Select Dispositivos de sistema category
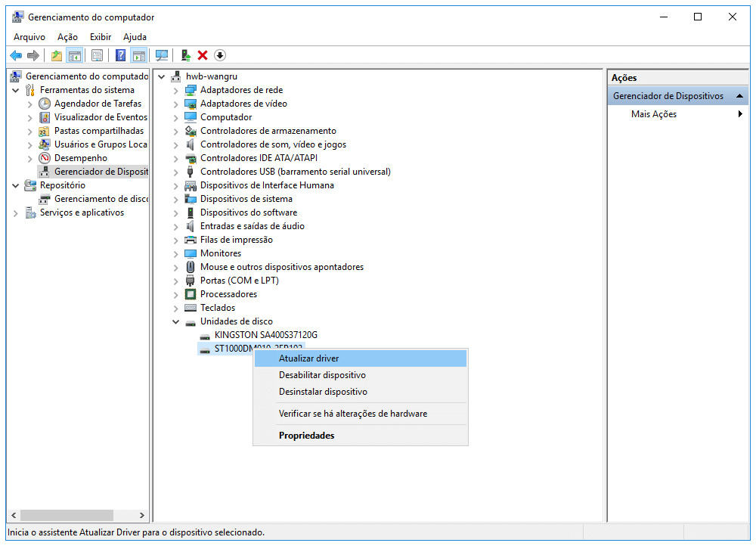This screenshot has height=546, width=756. tap(246, 199)
